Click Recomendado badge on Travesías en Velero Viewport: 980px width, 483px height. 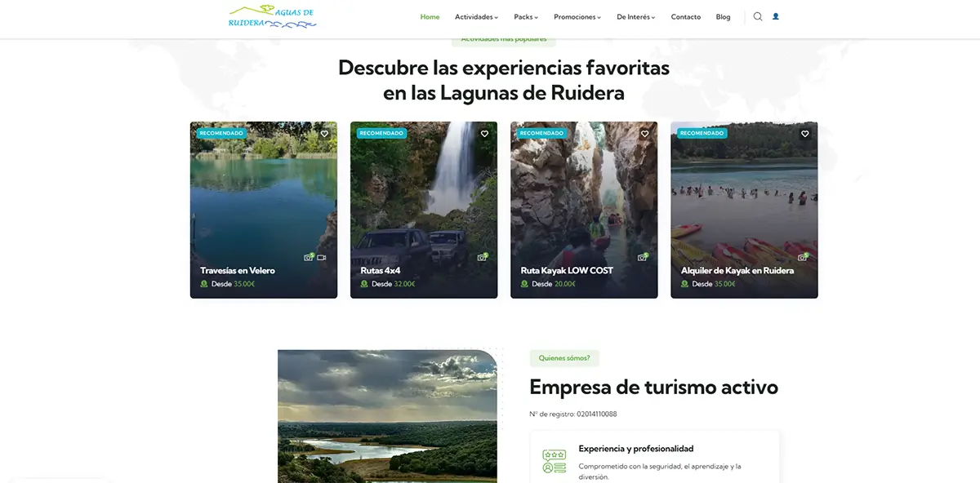coord(221,133)
